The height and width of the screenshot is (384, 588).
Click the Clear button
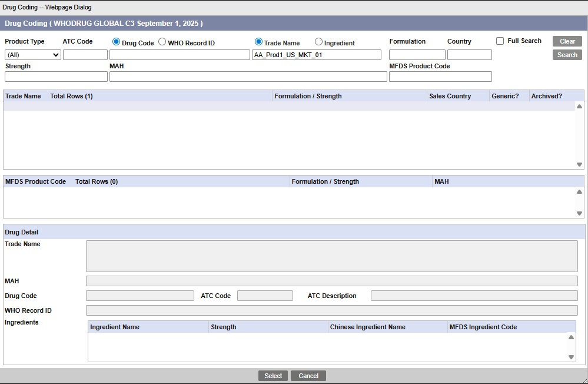(567, 41)
